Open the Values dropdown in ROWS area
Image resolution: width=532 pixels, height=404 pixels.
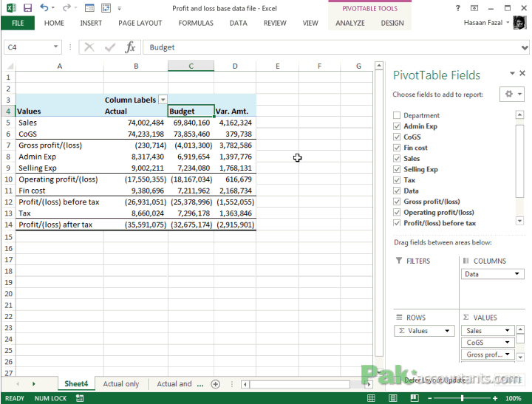pos(447,331)
